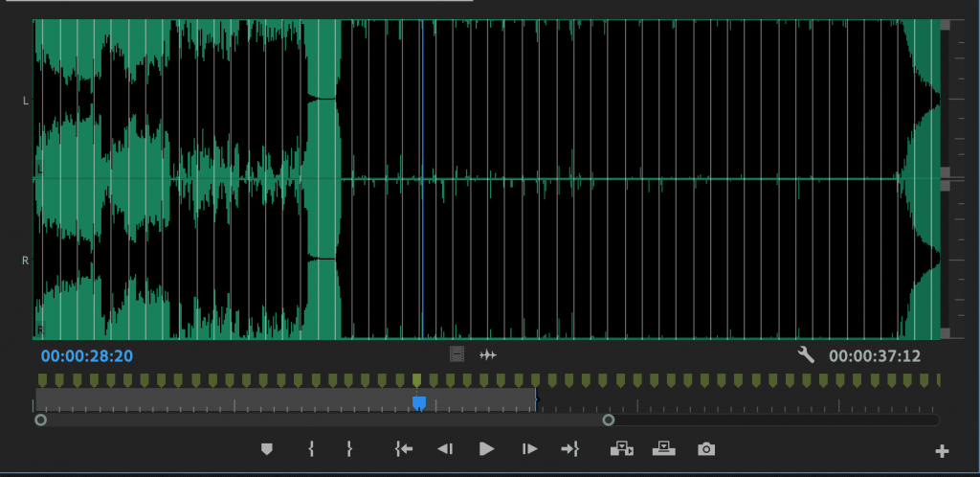Click the 00:00:28:20 playhead timecode
Viewport: 980px width, 477px height.
coord(87,356)
